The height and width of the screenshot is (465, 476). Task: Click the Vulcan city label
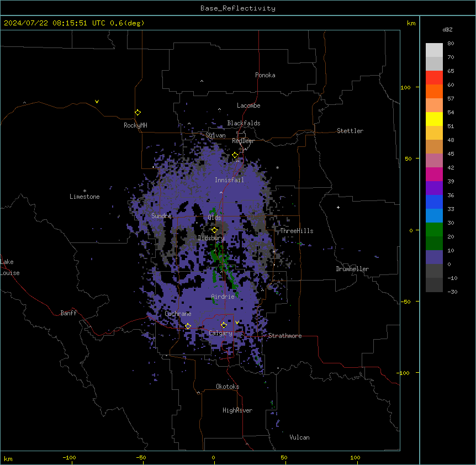300,437
